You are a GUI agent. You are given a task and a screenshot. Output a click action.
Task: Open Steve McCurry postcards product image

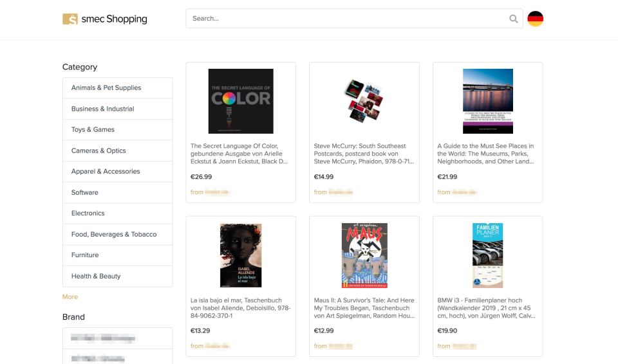click(x=364, y=101)
